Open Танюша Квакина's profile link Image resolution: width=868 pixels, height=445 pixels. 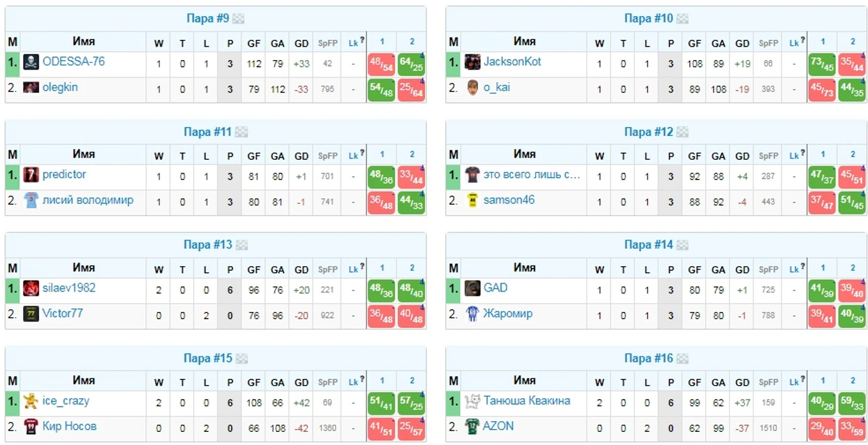[527, 401]
